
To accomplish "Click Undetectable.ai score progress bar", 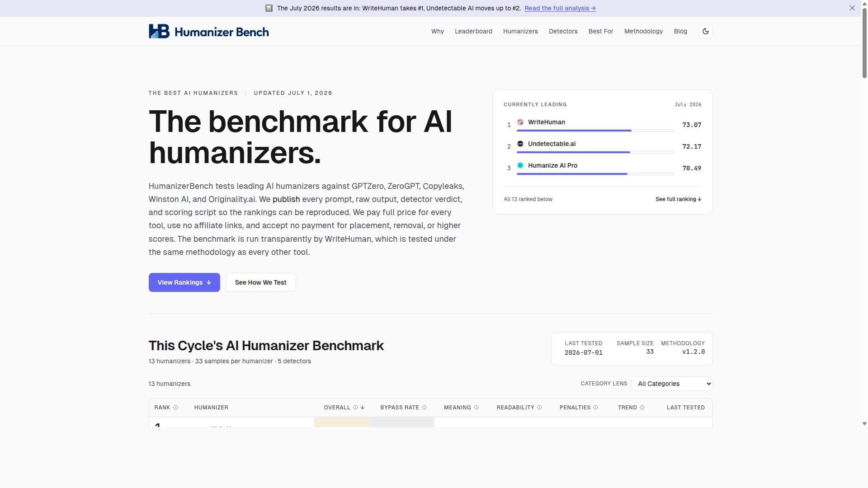I will coord(595,152).
